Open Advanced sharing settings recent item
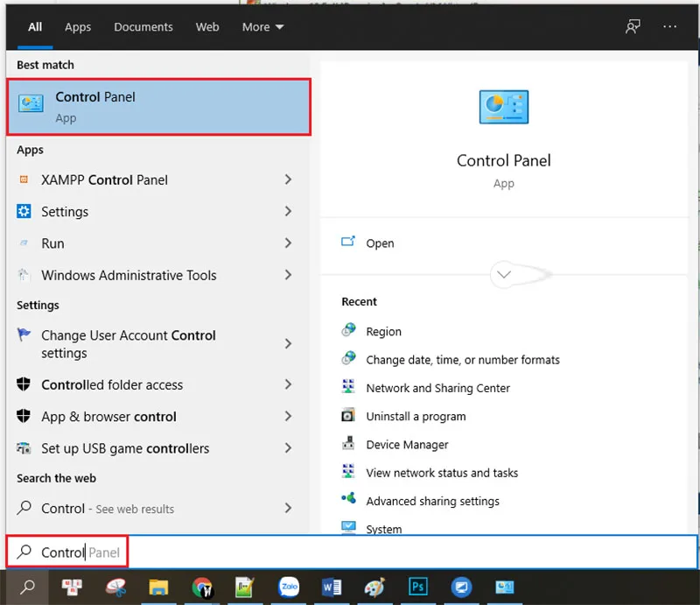Screen dimensions: 700x605 pos(432,501)
